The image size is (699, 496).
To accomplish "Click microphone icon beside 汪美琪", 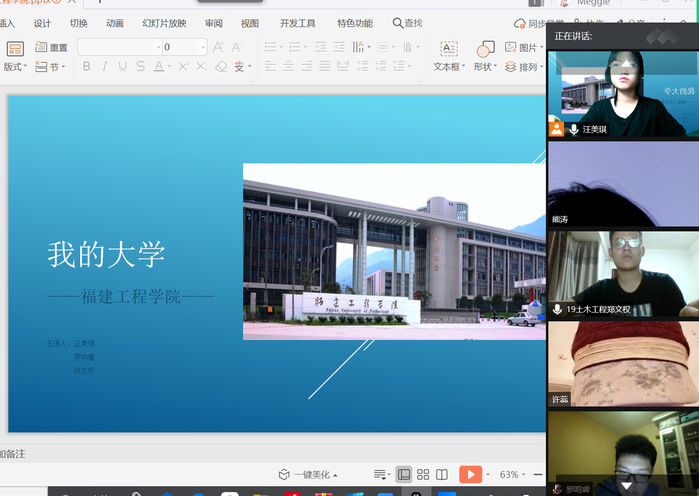I will coord(574,130).
